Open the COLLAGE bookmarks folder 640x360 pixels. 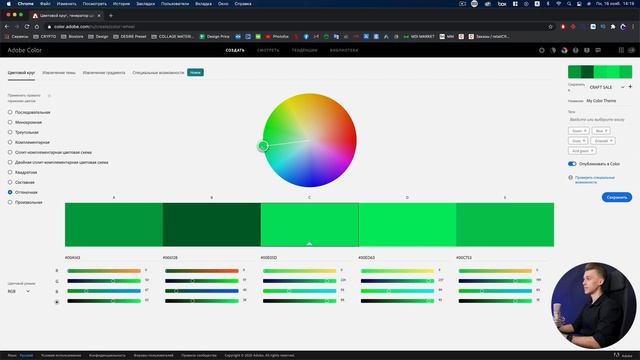coord(172,36)
